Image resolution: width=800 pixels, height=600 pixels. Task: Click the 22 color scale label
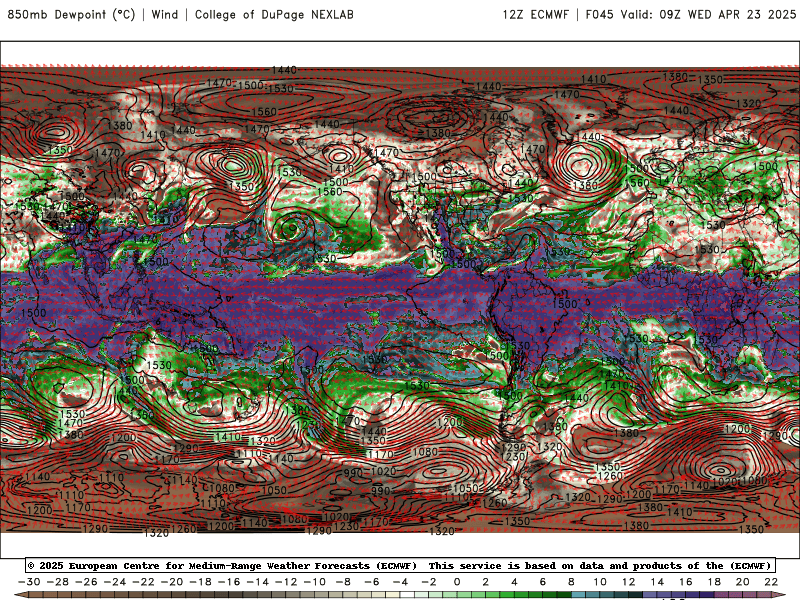coord(771,582)
